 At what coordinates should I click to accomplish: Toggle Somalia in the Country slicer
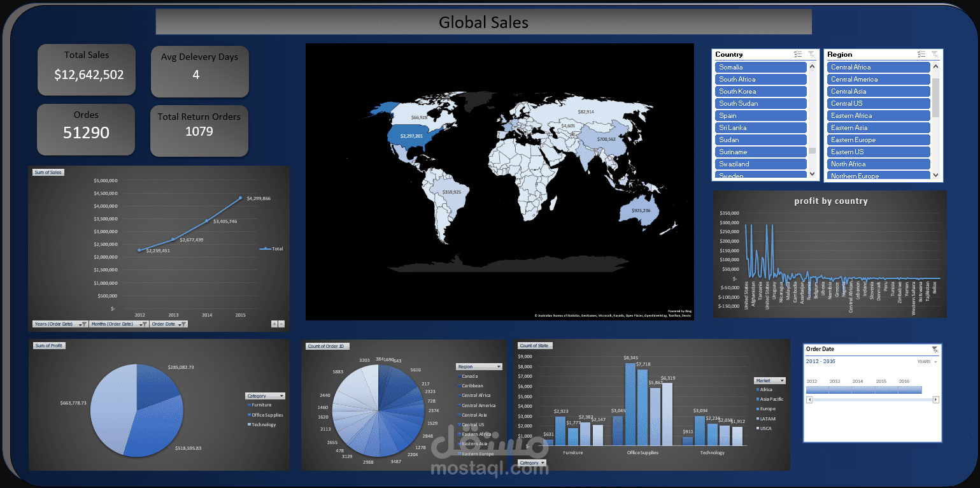[760, 67]
